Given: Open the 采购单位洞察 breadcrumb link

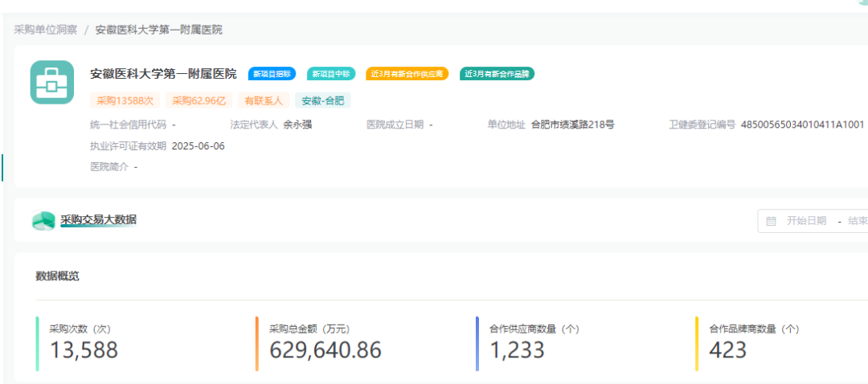Looking at the screenshot, I should pos(45,30).
